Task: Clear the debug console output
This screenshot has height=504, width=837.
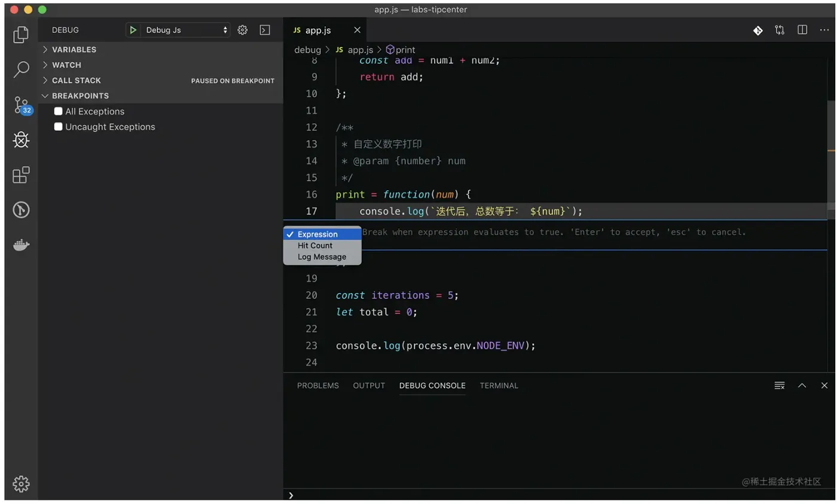Action: coord(780,386)
